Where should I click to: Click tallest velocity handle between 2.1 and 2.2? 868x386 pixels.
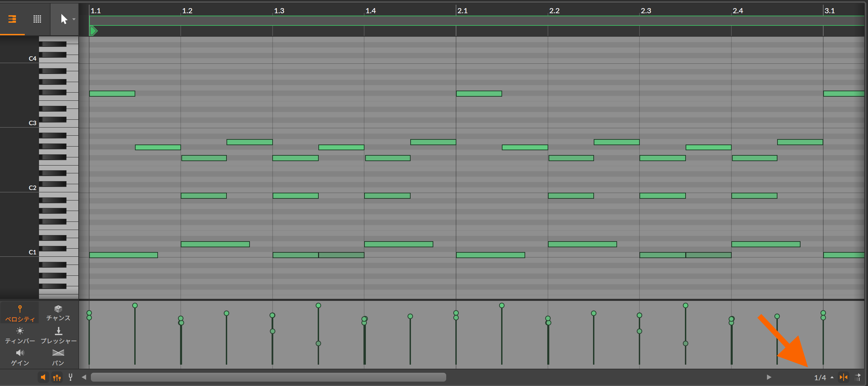502,306
